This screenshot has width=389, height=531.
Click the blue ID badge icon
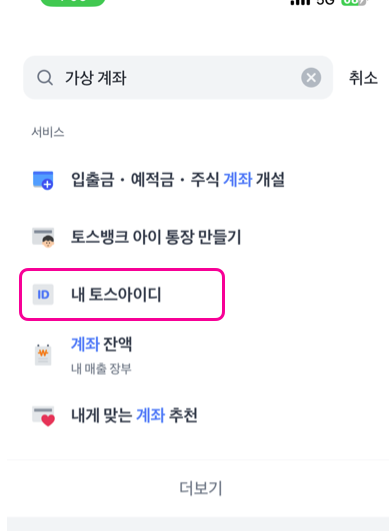click(x=43, y=295)
